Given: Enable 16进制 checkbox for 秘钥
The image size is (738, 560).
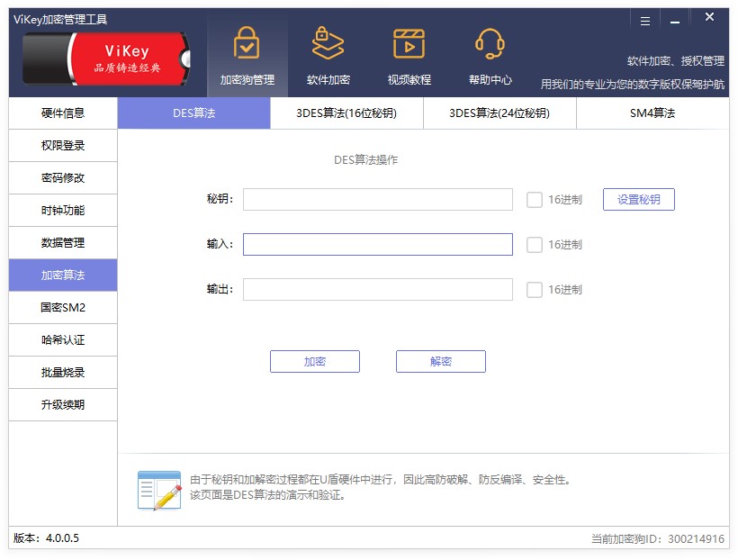Looking at the screenshot, I should 535,200.
